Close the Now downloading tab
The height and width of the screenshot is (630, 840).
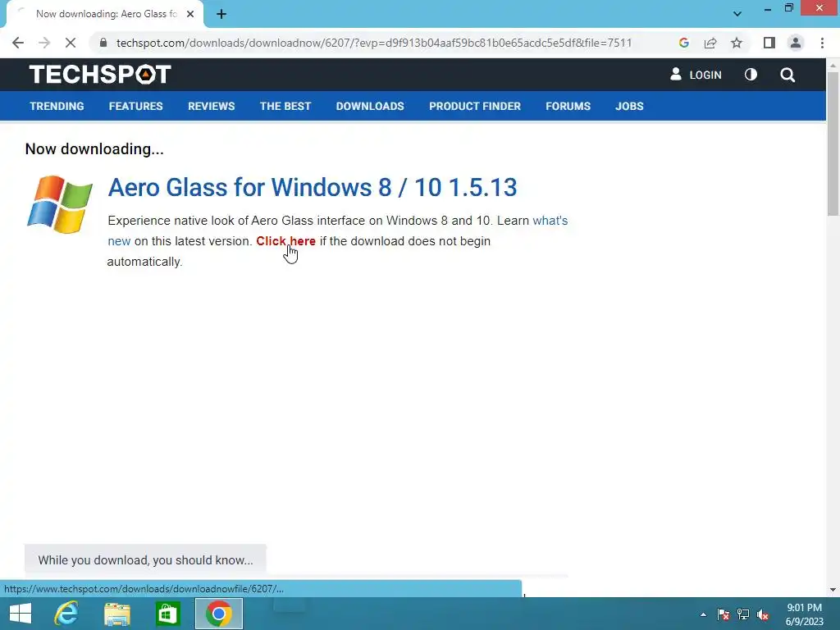[190, 14]
